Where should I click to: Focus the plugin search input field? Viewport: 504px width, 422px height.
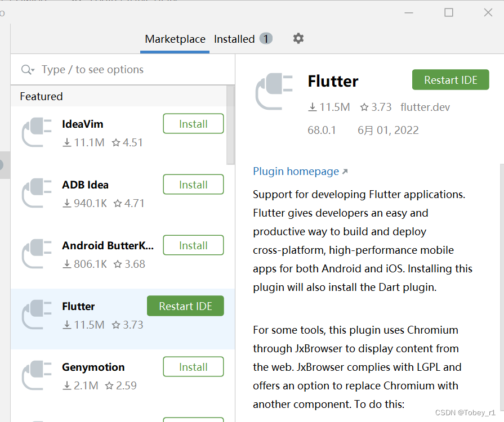123,69
